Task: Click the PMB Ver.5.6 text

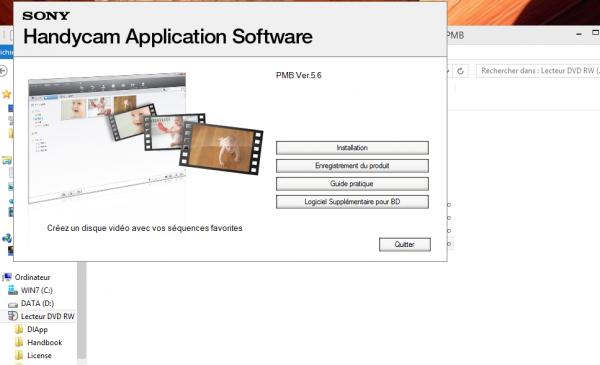Action: [298, 75]
